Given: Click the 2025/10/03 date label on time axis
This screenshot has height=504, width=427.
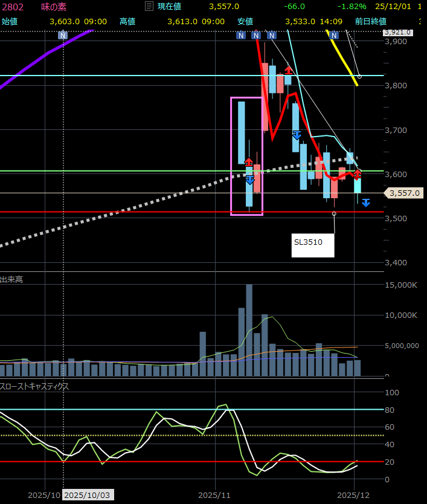Looking at the screenshot, I should pyautogui.click(x=87, y=495).
